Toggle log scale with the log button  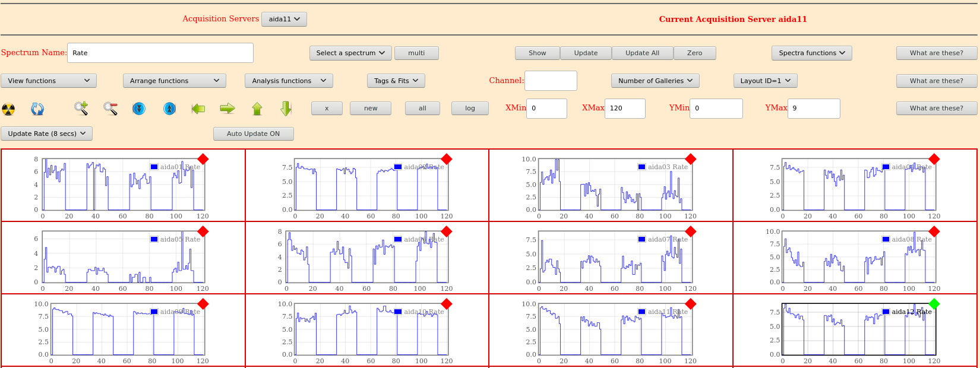click(470, 108)
